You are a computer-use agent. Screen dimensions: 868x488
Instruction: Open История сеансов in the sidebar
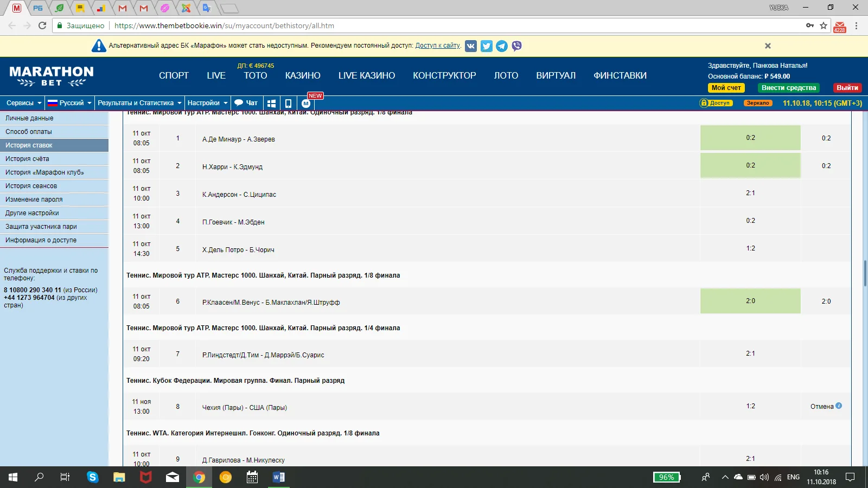tap(54, 186)
